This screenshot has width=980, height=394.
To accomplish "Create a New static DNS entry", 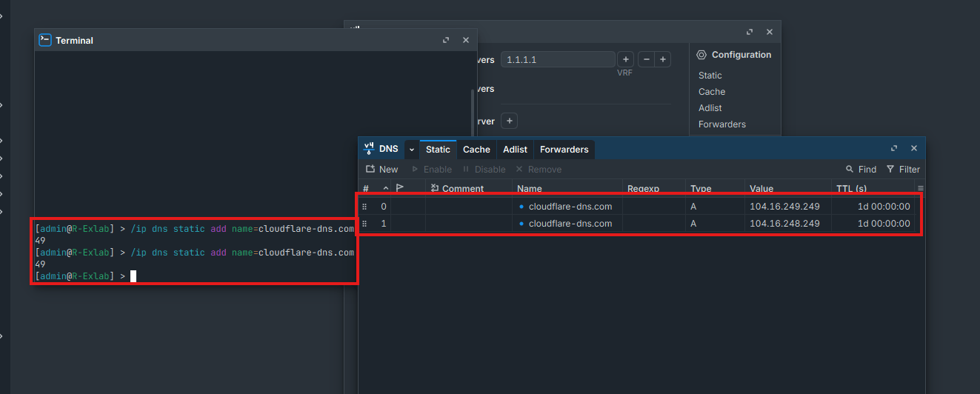I will (382, 170).
